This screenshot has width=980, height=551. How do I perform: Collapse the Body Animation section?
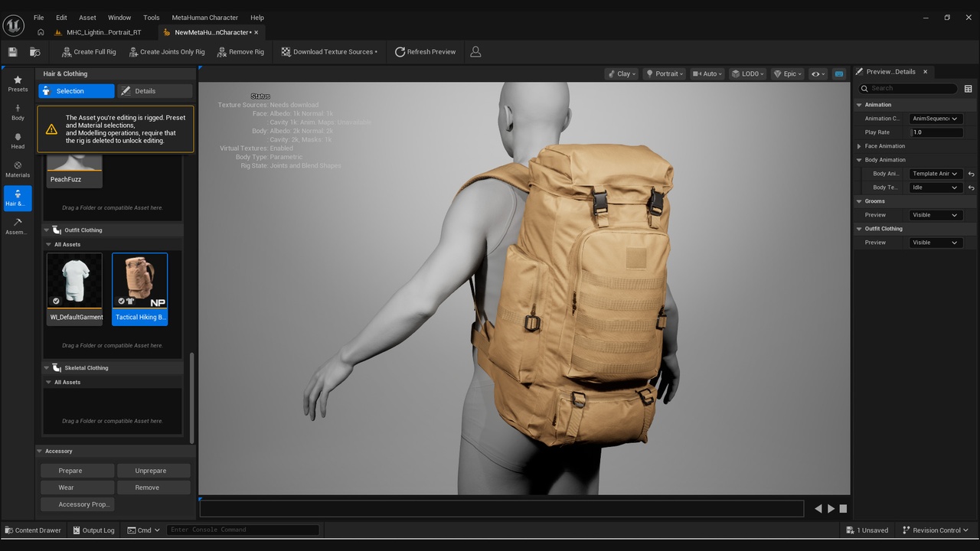click(x=859, y=160)
